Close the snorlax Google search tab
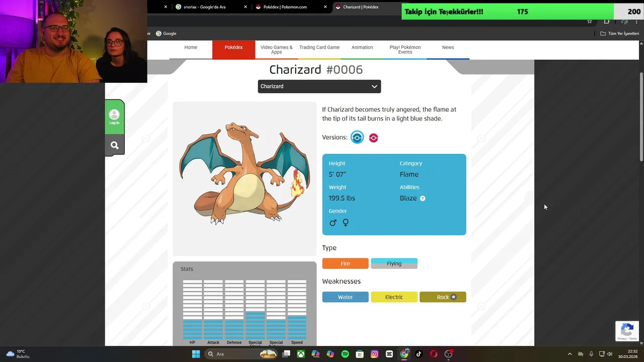This screenshot has height=362, width=644. point(246,7)
